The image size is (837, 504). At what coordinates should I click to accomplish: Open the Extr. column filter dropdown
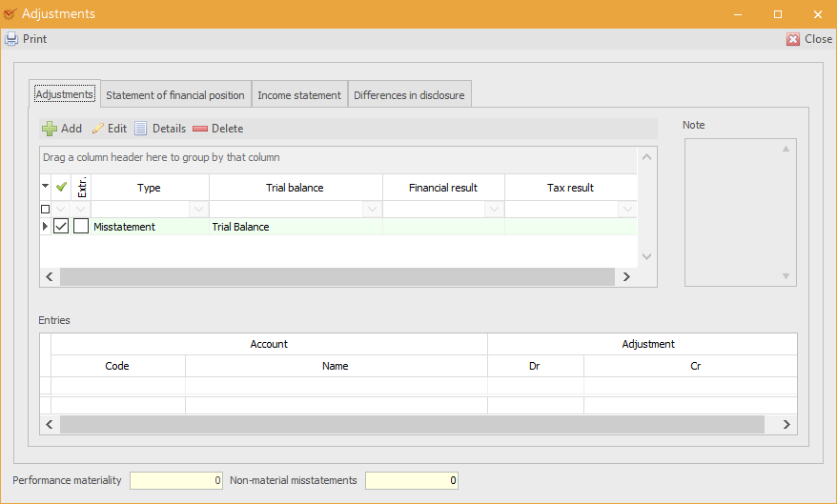pyautogui.click(x=81, y=209)
